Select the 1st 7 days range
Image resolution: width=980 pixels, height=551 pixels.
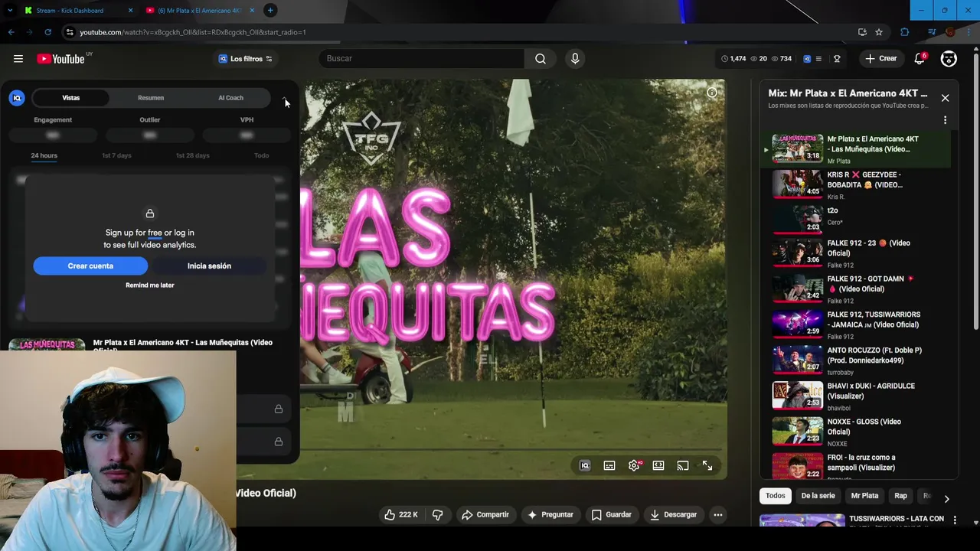click(x=116, y=155)
